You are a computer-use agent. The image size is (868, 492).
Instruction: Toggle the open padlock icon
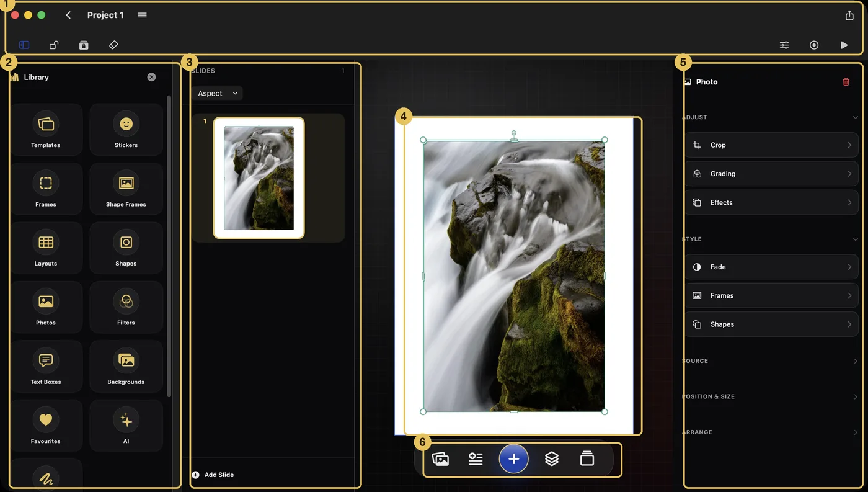[x=54, y=45]
